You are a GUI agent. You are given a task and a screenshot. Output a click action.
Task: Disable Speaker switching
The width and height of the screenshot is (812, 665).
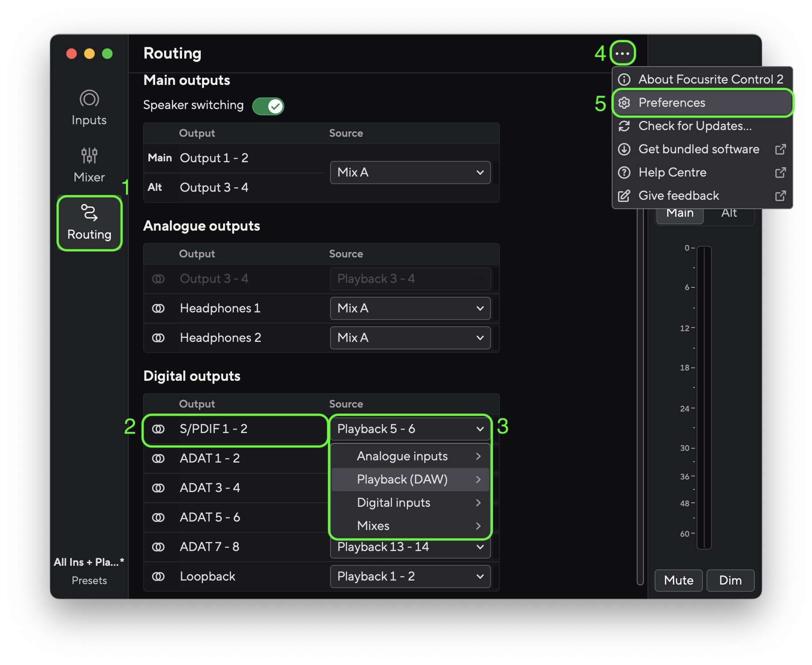point(268,106)
